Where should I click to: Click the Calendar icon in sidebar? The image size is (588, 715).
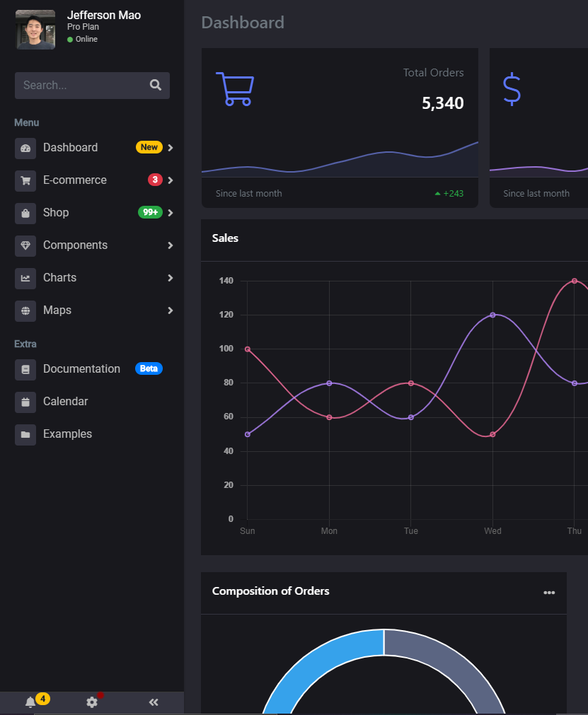[x=25, y=402]
